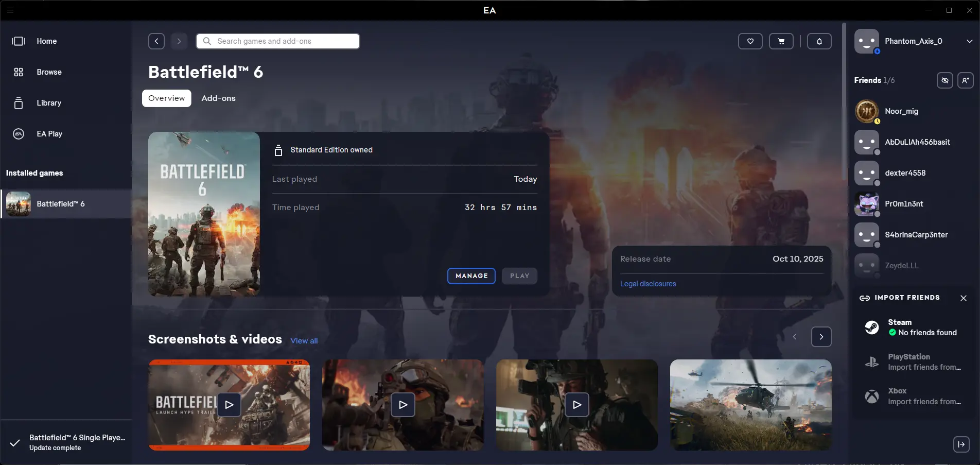
Task: Play the Launch Hype Trailer video
Action: 229,405
